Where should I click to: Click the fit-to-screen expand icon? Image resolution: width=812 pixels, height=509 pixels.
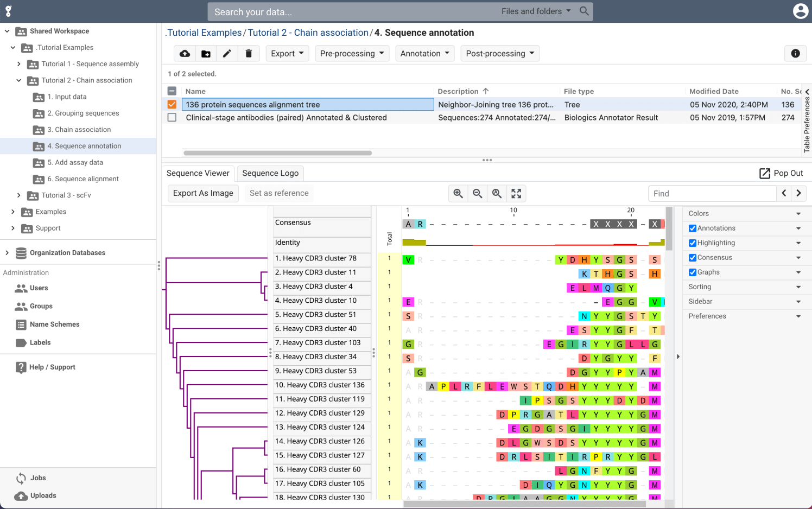516,193
